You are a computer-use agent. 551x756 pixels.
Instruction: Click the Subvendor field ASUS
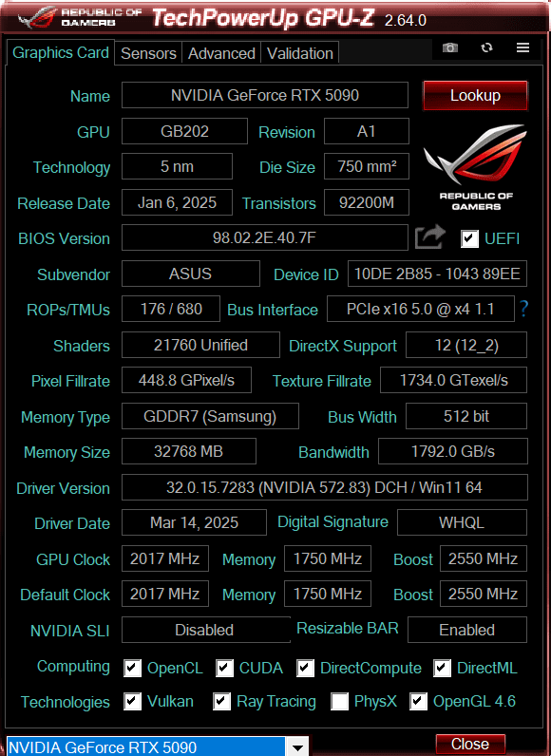pos(190,274)
